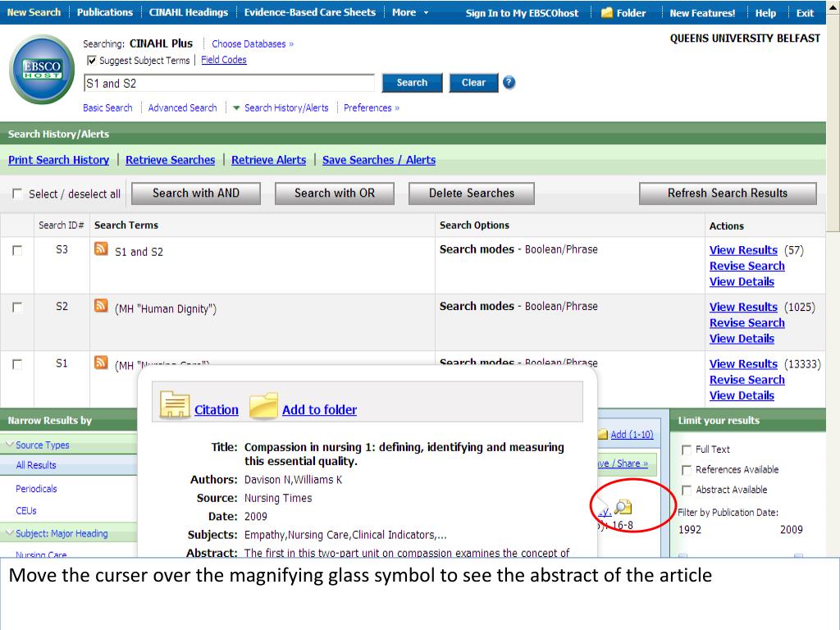Click the Add (1-10) link
840x630 pixels.
tap(632, 435)
